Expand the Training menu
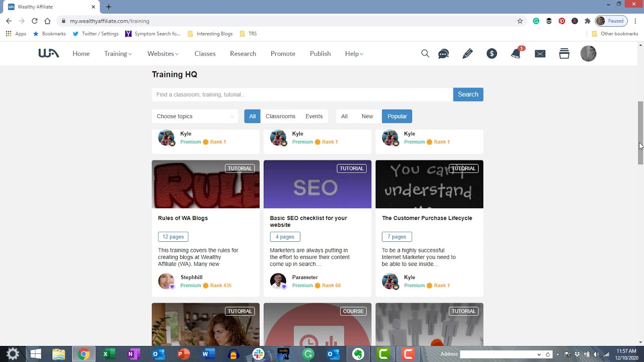644x362 pixels. 118,54
